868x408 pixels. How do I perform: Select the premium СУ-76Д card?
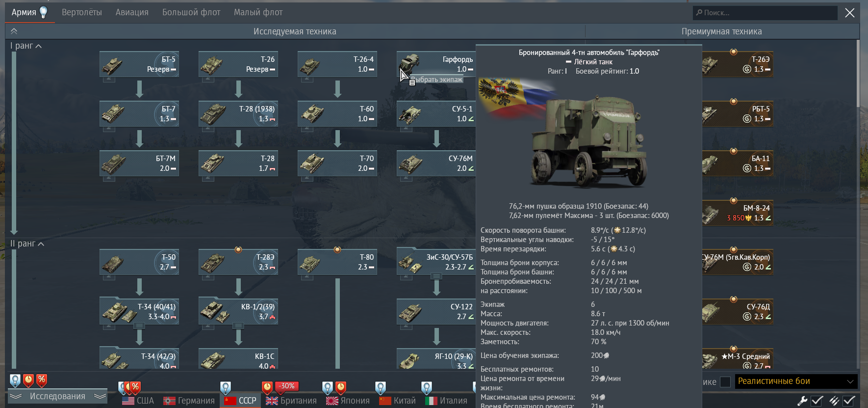point(738,312)
